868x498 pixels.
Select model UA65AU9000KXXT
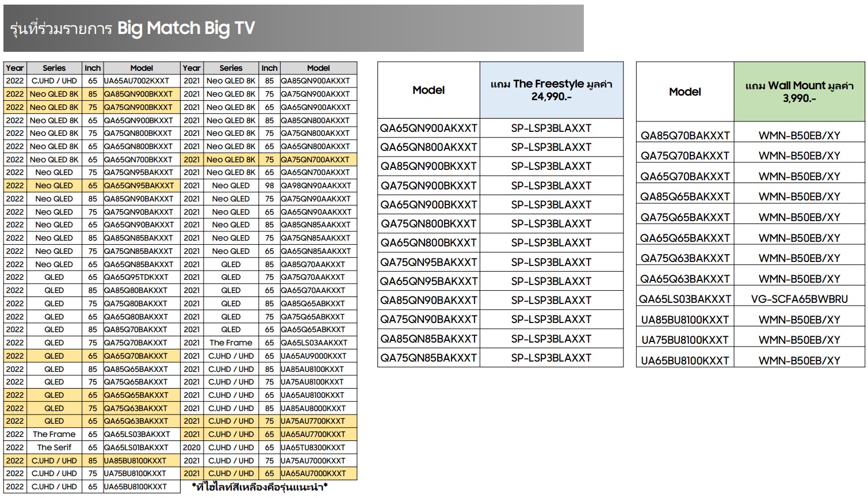[x=318, y=356]
